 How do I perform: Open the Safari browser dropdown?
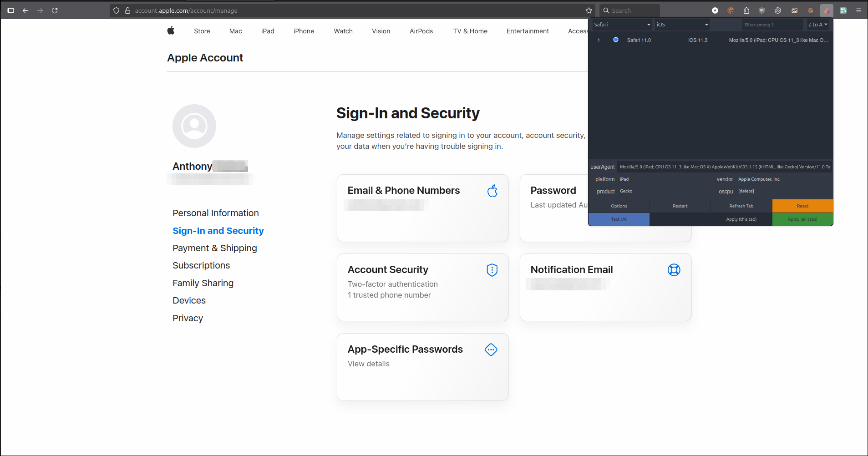(621, 25)
